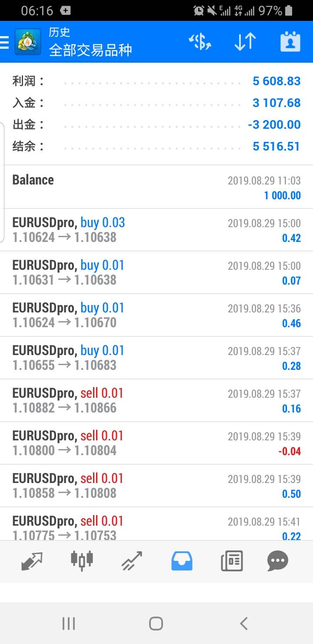This screenshot has height=644, width=313.
Task: Select the History inbox tab icon
Action: [182, 561]
